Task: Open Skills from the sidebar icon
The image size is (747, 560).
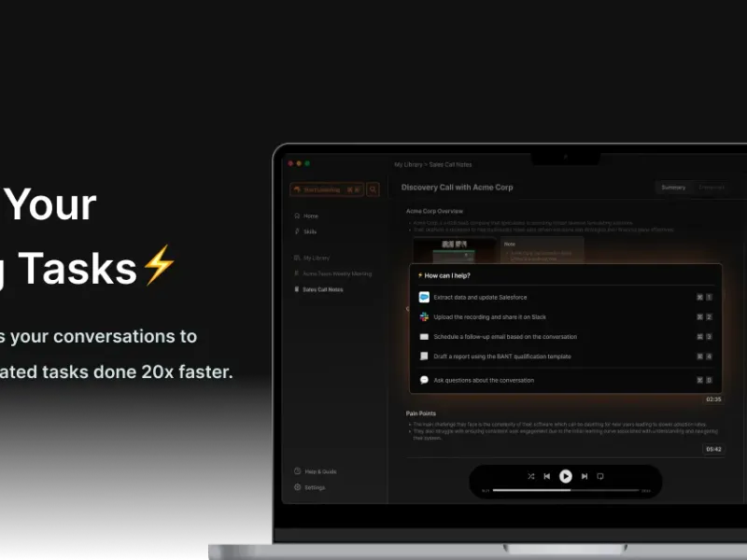Action: click(x=297, y=231)
